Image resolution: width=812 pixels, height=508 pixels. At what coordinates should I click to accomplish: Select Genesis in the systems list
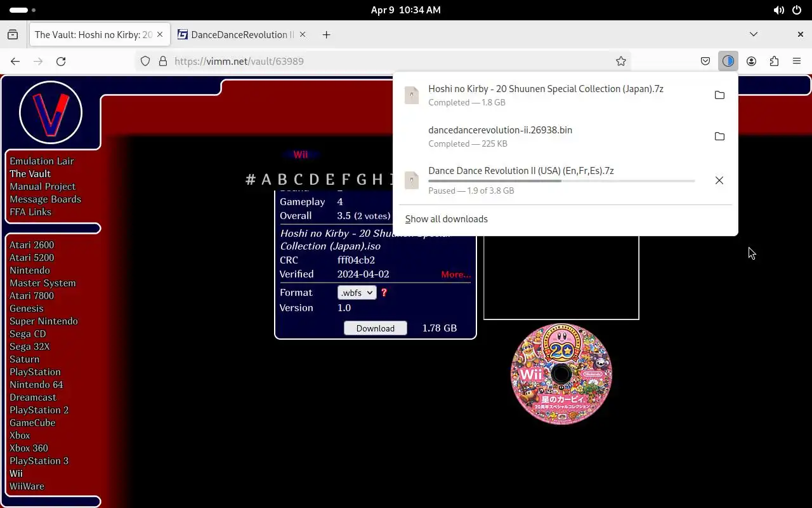click(x=27, y=309)
